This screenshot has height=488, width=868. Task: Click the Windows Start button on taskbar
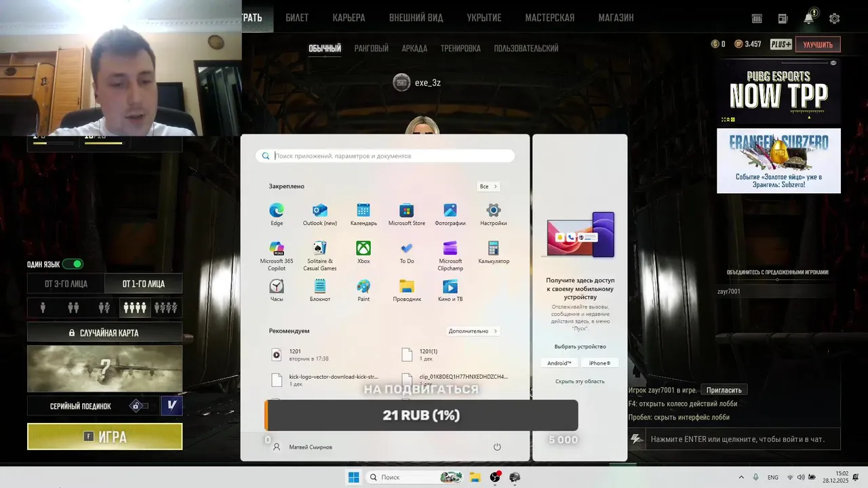point(353,477)
